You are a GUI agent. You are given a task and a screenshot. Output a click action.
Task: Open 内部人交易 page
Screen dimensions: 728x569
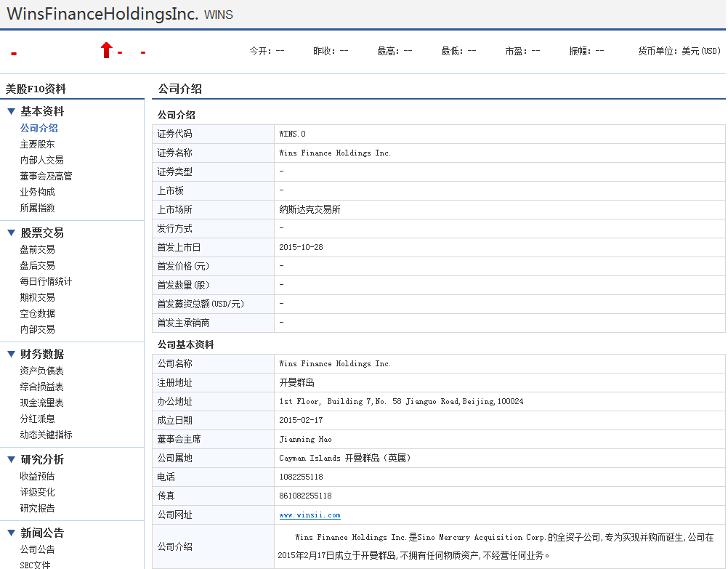42,161
